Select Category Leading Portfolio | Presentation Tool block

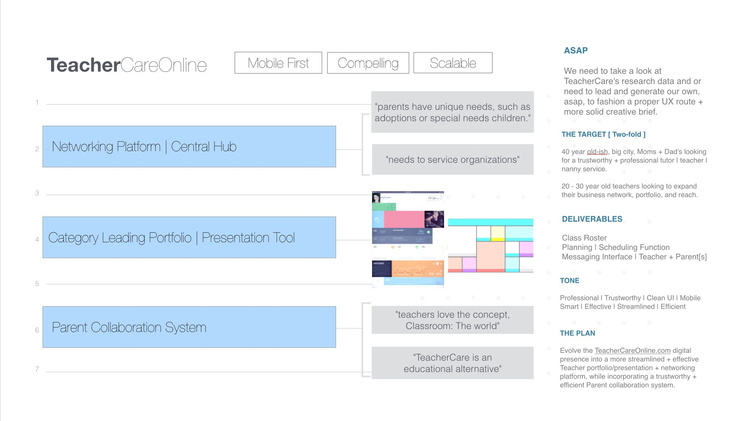pyautogui.click(x=189, y=237)
